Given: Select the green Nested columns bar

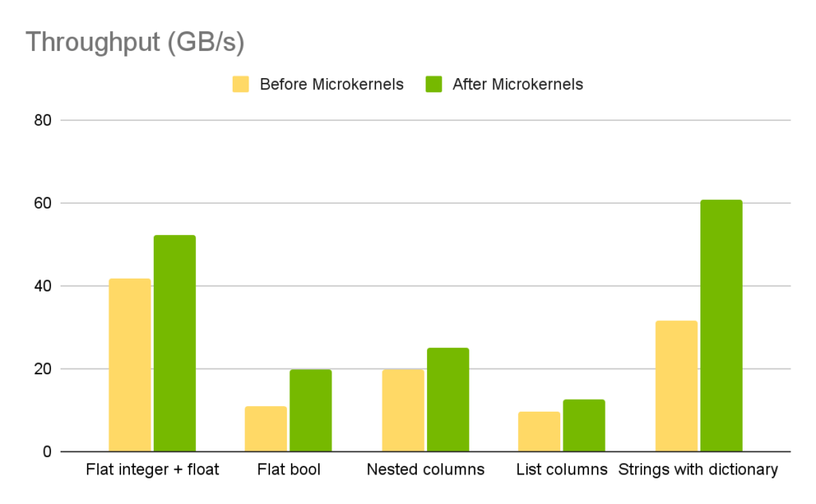Looking at the screenshot, I should (x=448, y=400).
